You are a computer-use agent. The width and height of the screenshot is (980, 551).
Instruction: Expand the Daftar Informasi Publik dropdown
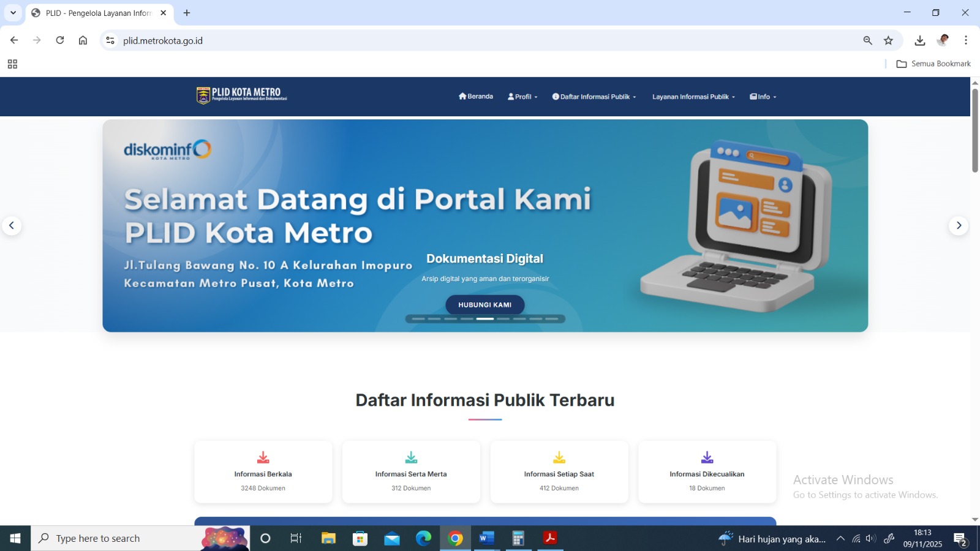[594, 97]
